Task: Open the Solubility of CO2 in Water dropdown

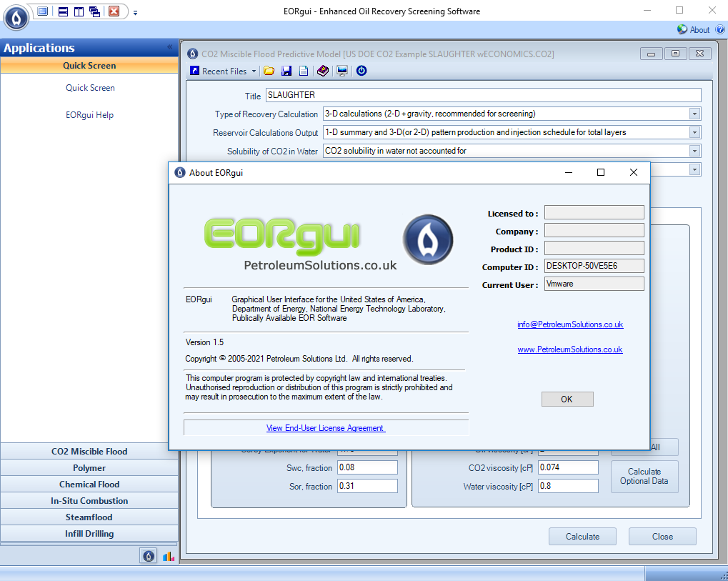Action: pos(692,151)
